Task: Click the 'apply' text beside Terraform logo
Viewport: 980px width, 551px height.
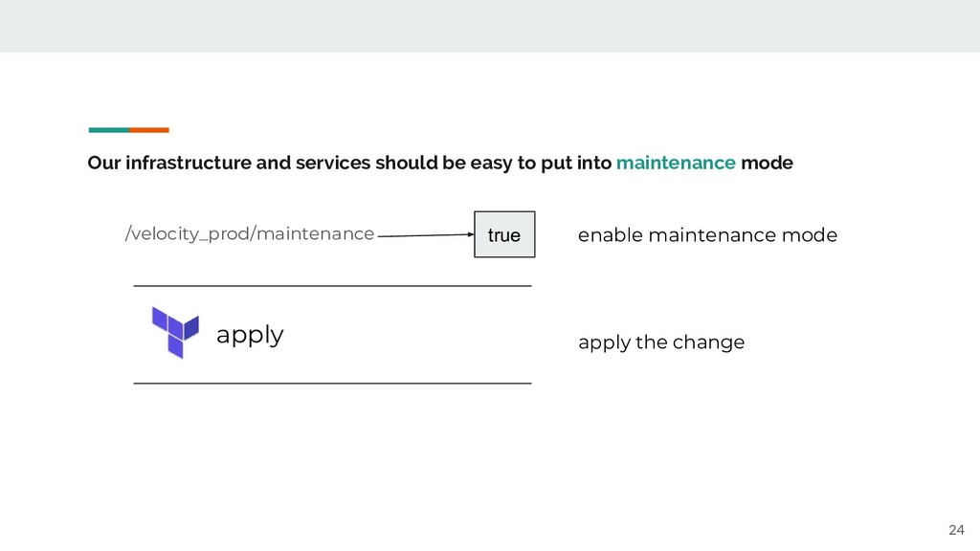Action: coord(250,336)
